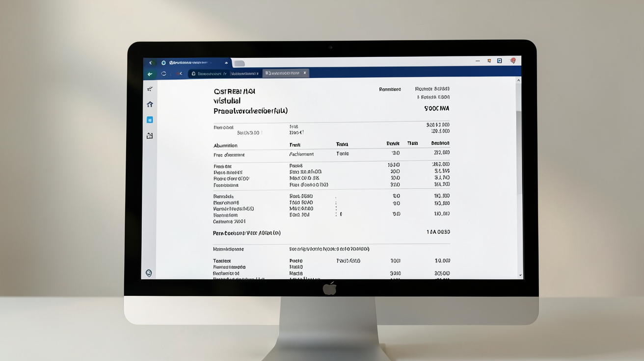Screen dimensions: 644x361
Task: Click the vertical scrollbar thumb
Action: 519,147
